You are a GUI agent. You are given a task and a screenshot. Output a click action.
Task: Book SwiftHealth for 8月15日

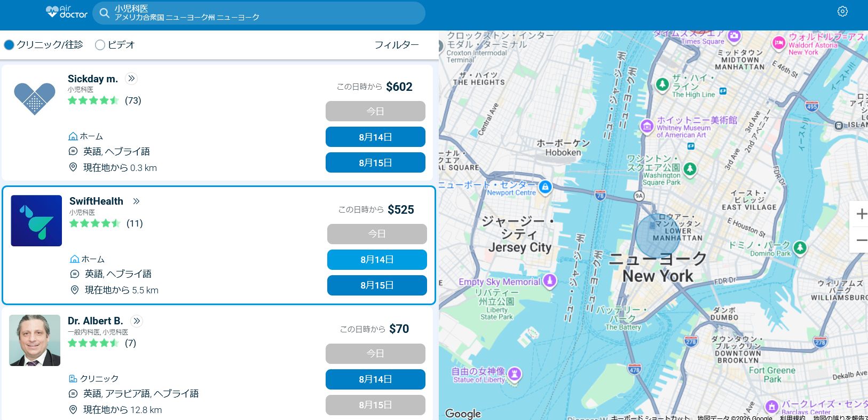(x=377, y=285)
